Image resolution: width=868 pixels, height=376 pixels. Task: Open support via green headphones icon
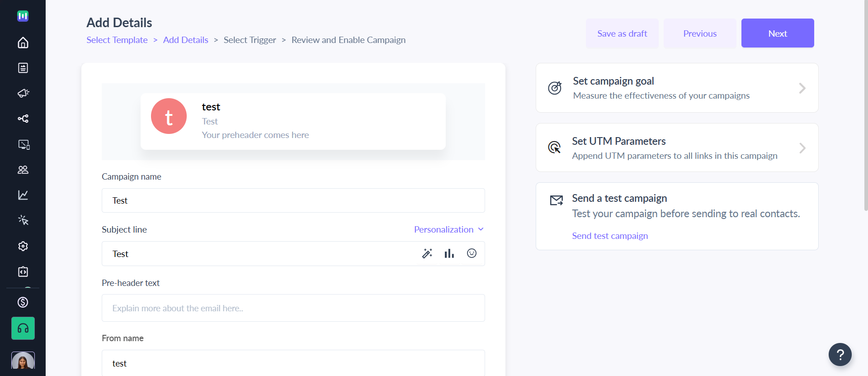(23, 328)
